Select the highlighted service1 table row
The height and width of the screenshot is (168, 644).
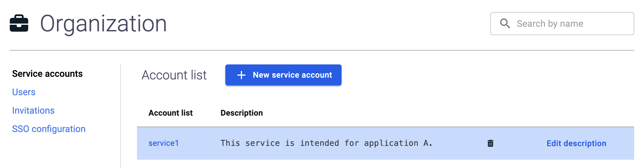(x=385, y=143)
